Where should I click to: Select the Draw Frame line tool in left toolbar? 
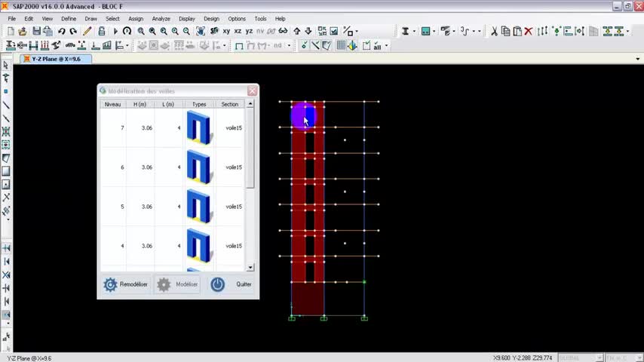(x=6, y=105)
